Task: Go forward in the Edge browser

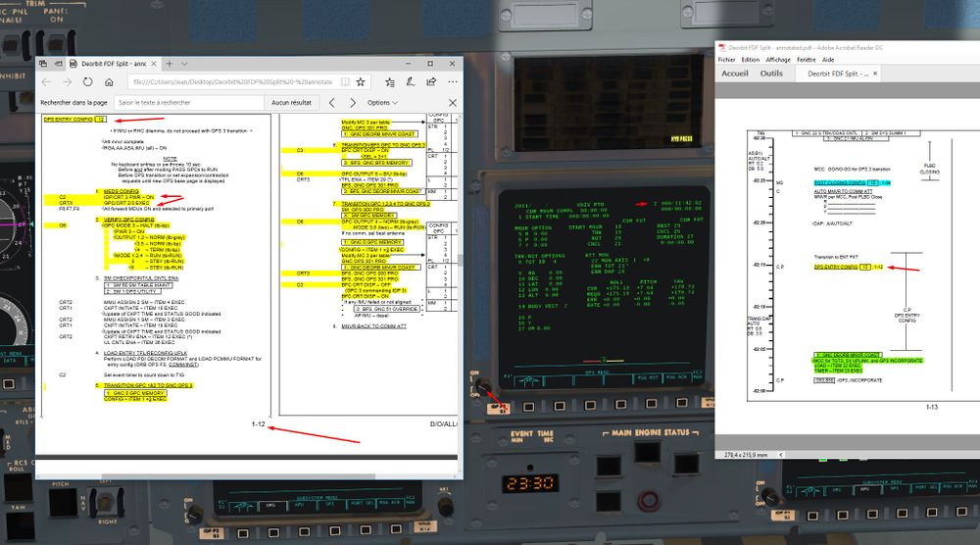Action: click(x=67, y=82)
